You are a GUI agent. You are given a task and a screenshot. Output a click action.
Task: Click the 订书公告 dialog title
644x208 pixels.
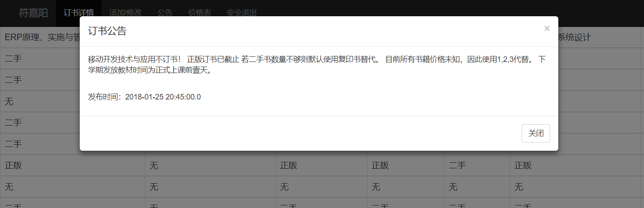pos(107,31)
